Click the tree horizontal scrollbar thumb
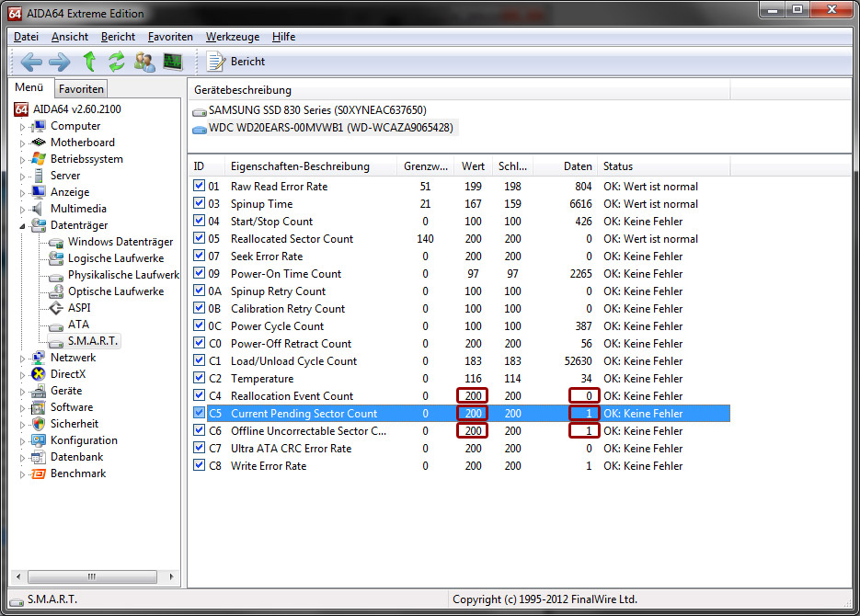This screenshot has width=860, height=616. (92, 576)
